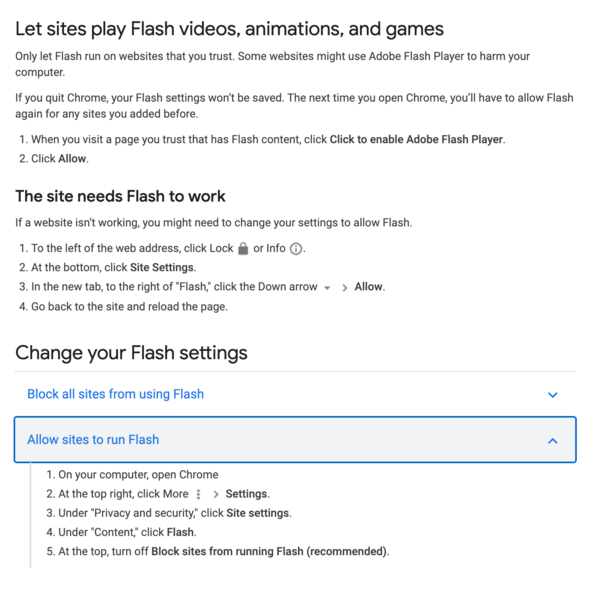Click bold "Site Settings" in the "At the bottom" step

point(163,267)
